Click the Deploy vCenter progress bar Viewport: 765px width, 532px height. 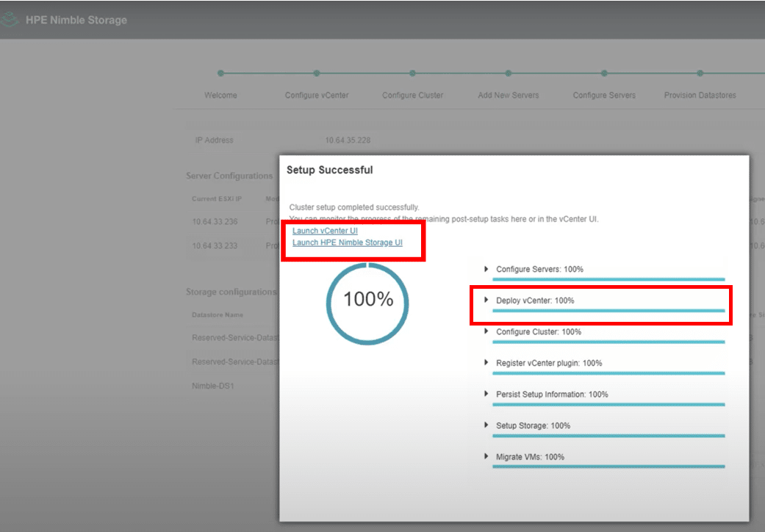click(608, 311)
